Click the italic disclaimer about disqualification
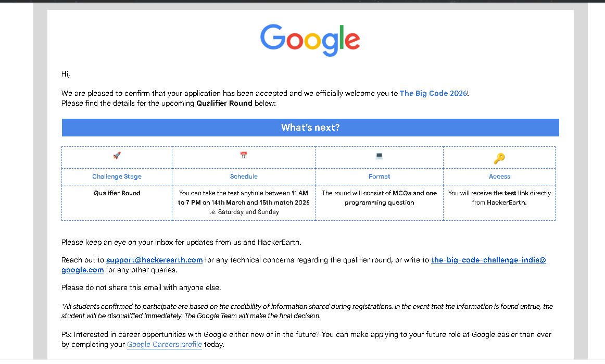 307,311
